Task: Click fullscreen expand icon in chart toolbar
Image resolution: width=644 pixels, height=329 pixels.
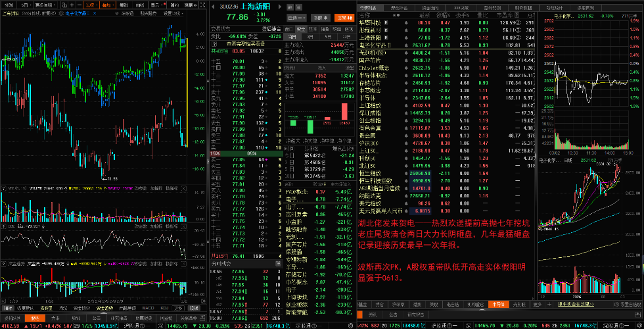Action: click(202, 5)
